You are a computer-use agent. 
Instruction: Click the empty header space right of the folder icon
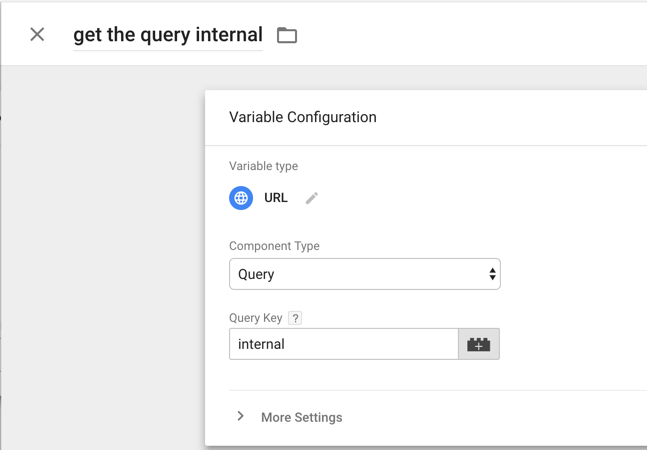(x=470, y=35)
